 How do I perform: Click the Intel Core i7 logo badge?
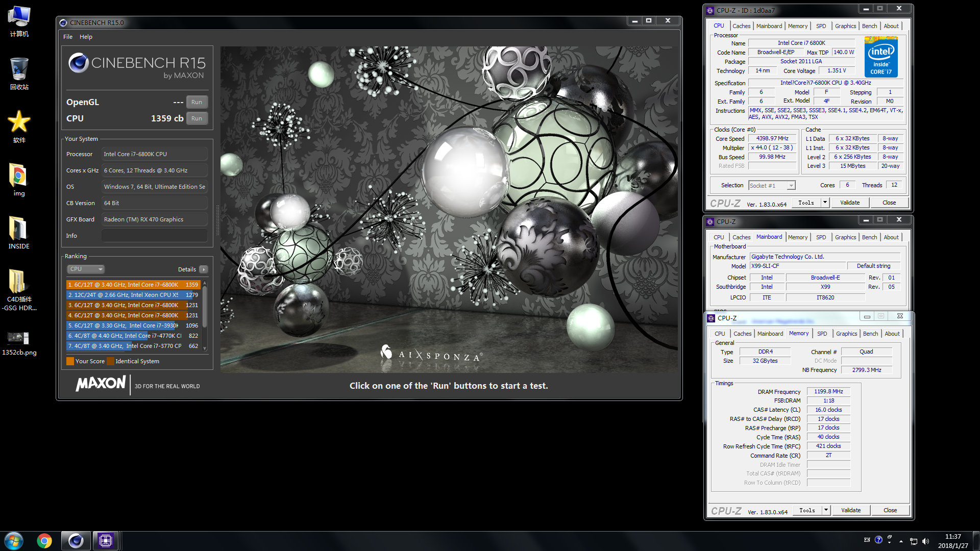pos(881,57)
